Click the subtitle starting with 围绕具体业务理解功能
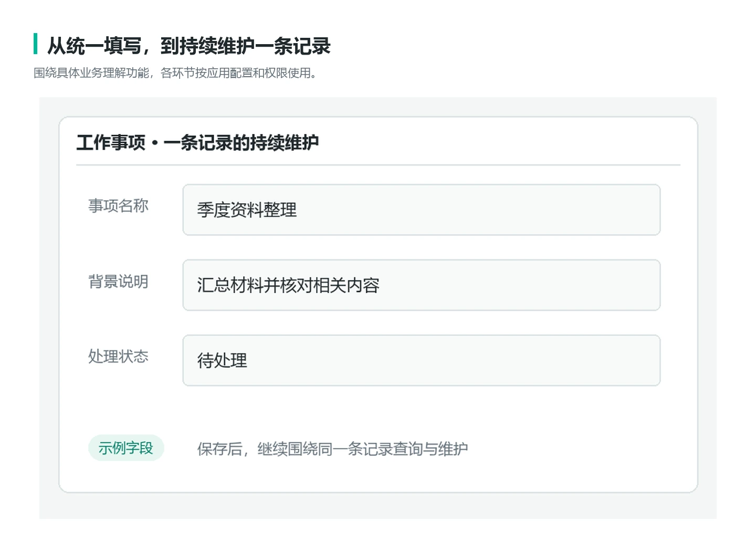 (x=175, y=73)
